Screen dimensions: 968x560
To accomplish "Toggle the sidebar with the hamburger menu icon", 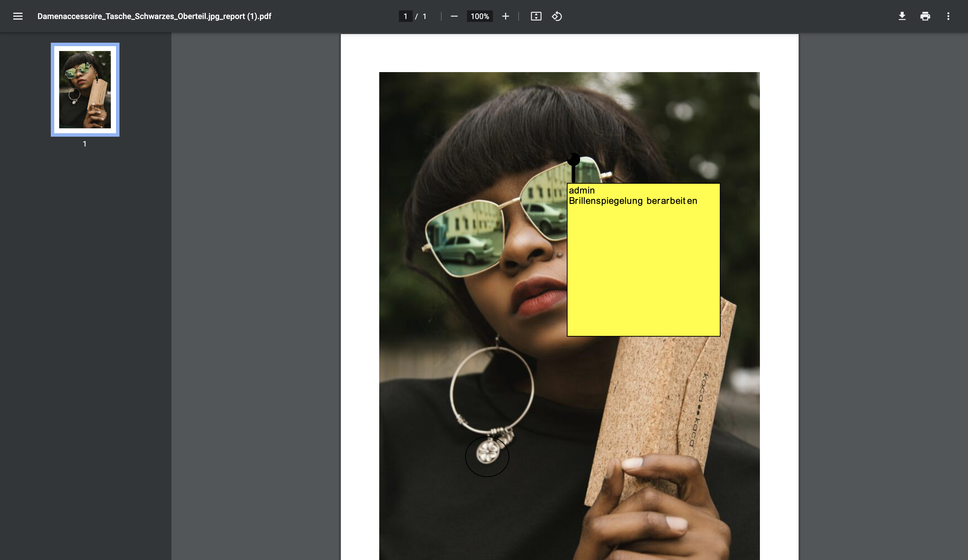I will [x=18, y=16].
